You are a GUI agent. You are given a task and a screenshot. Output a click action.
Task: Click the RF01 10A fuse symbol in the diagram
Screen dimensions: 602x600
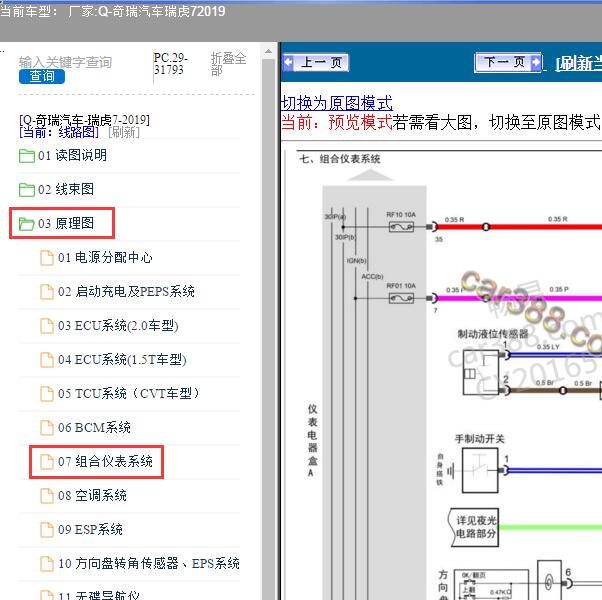point(401,298)
